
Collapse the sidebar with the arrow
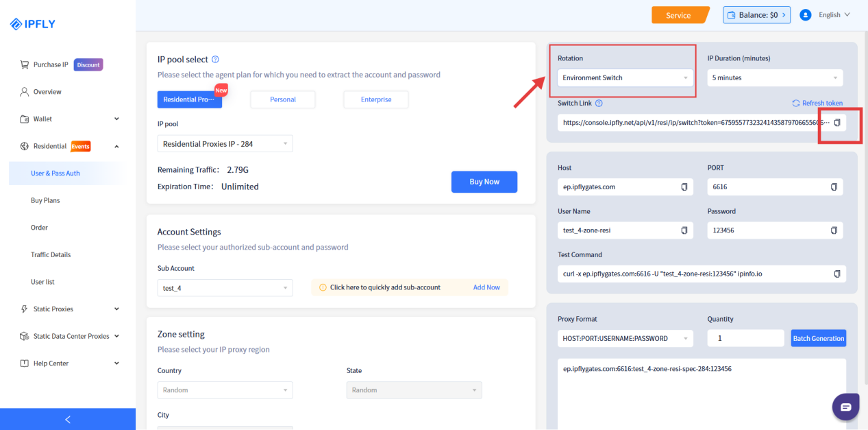pyautogui.click(x=68, y=419)
